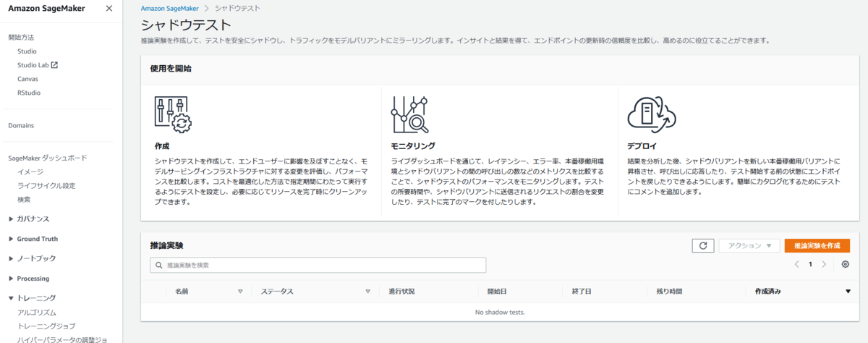Viewport: 868px width, 343px height.
Task: Refresh the 推論実験 list
Action: 702,245
